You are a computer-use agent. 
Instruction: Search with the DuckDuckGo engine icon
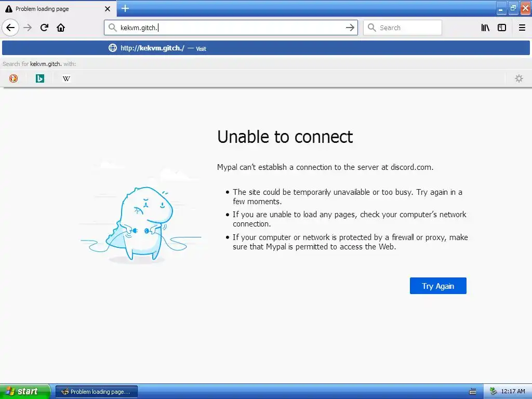(14, 78)
